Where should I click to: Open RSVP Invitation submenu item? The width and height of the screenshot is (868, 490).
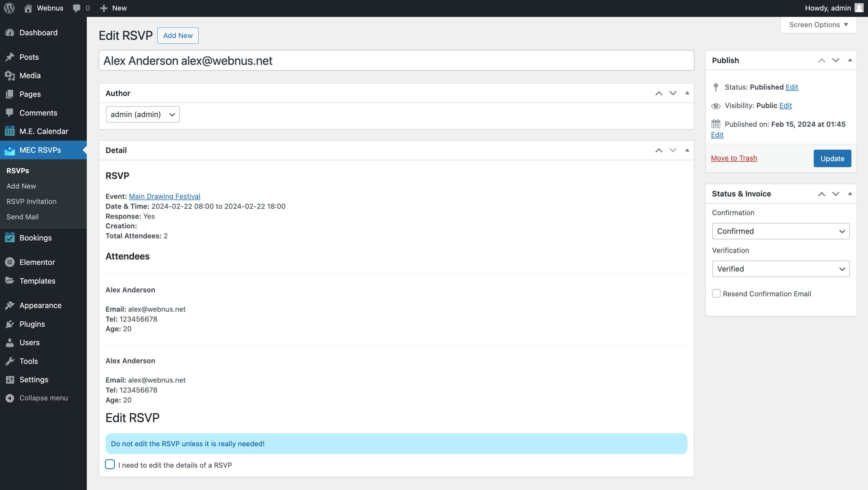point(32,201)
